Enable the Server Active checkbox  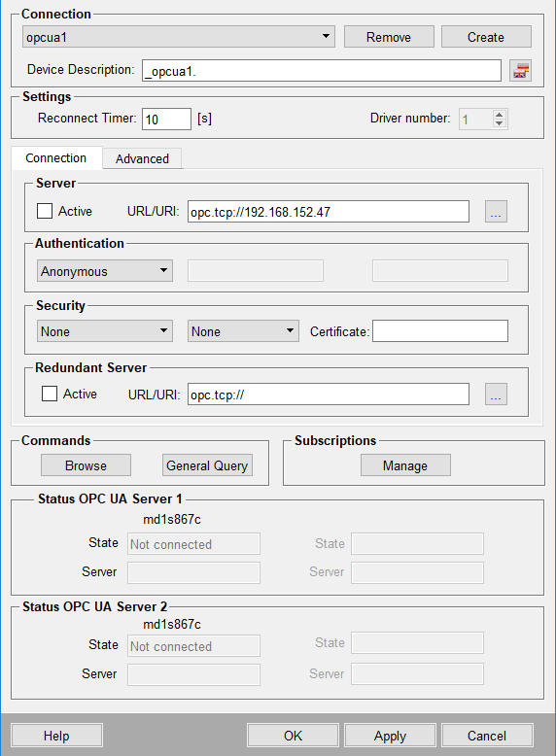point(45,211)
